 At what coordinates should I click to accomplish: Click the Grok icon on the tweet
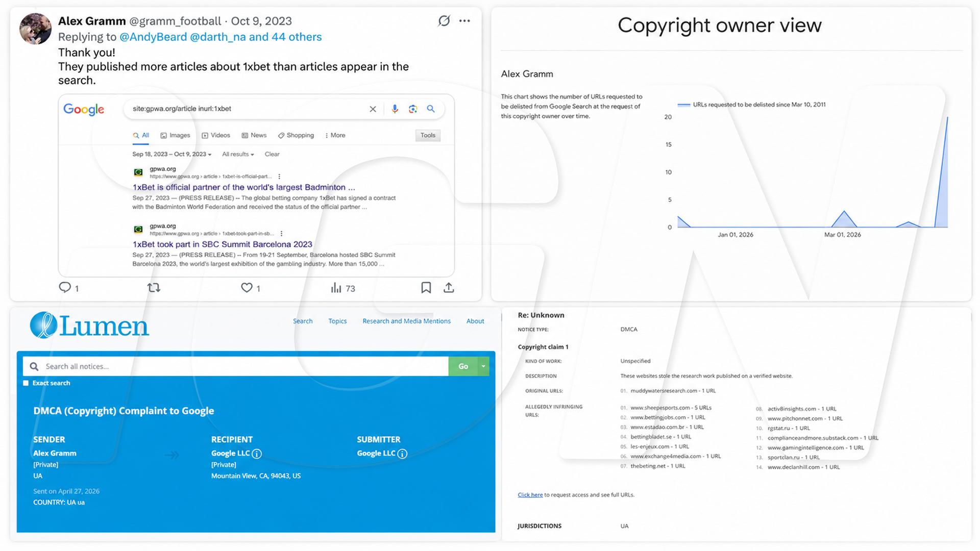coord(444,21)
